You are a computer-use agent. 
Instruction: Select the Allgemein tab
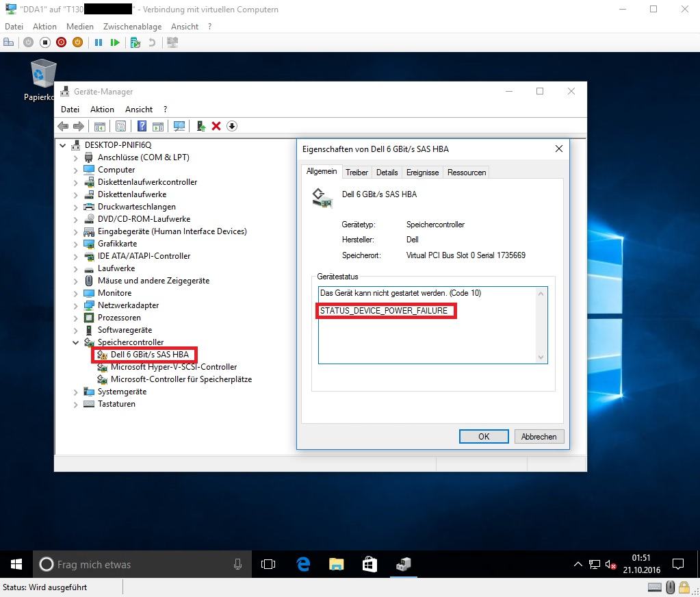click(x=322, y=171)
